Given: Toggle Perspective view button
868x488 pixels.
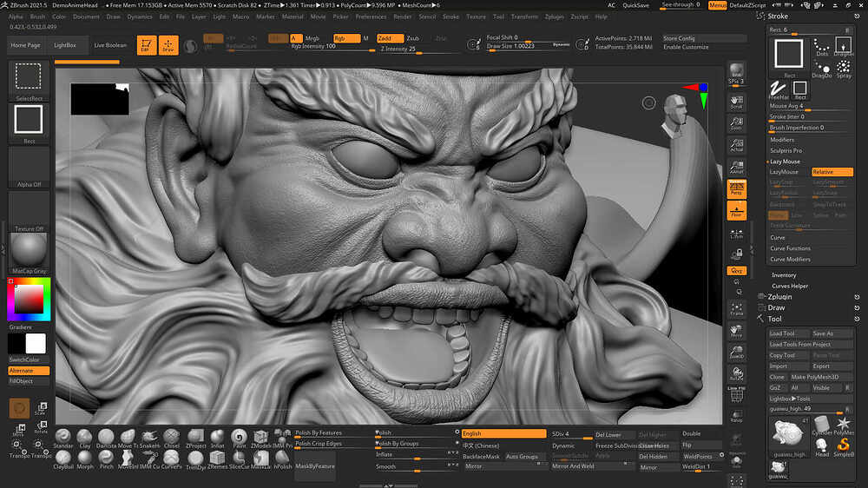Looking at the screenshot, I should point(736,188).
